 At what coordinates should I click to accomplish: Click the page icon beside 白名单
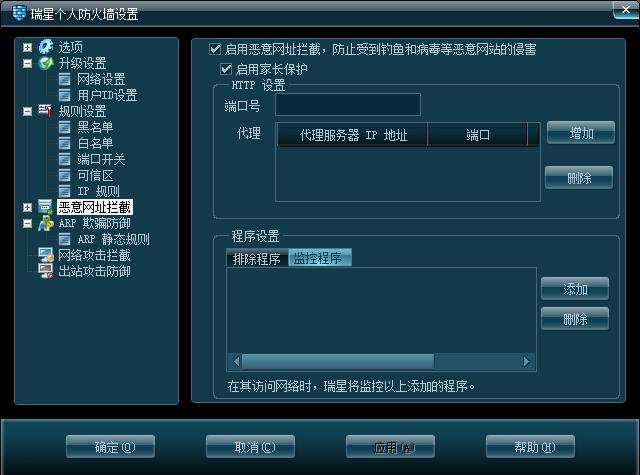click(x=64, y=143)
